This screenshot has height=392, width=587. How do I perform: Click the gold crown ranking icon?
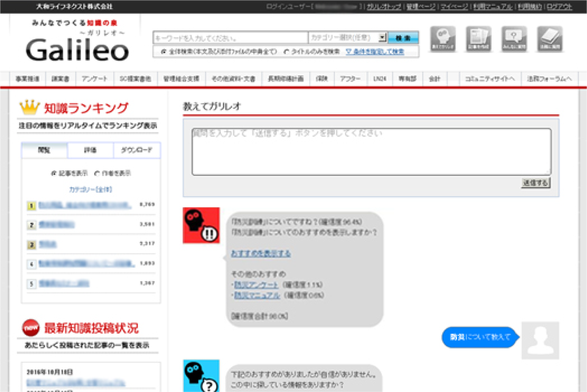[x=30, y=108]
